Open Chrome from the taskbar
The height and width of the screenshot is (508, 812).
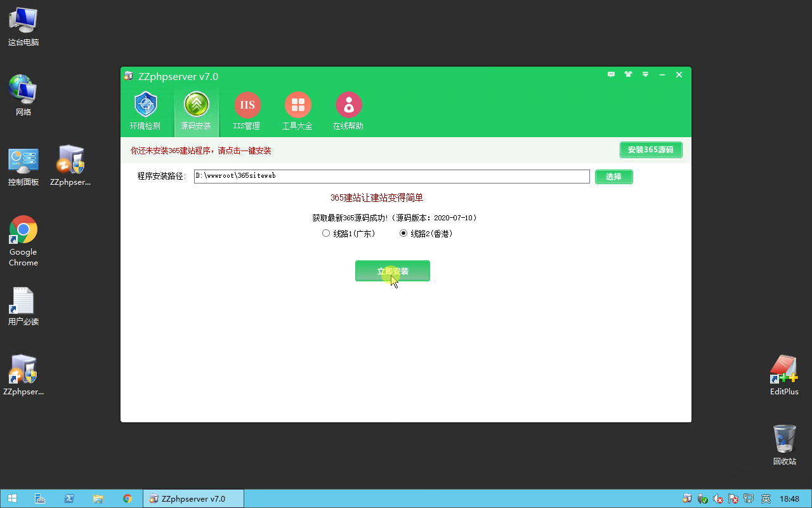pyautogui.click(x=128, y=498)
